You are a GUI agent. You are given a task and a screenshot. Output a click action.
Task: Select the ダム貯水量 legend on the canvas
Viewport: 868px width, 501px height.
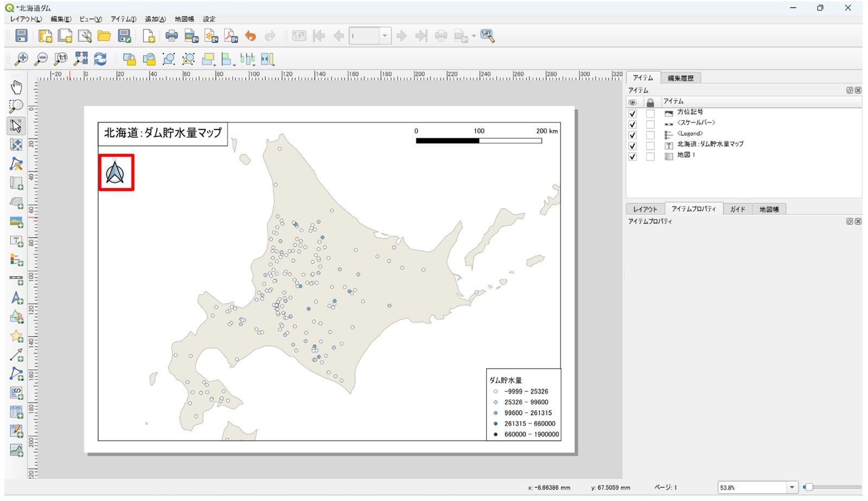[524, 404]
